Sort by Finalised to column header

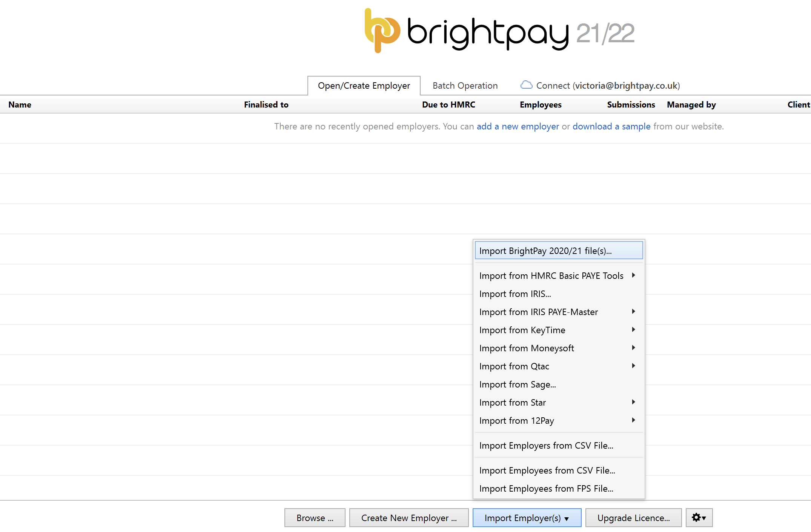266,105
